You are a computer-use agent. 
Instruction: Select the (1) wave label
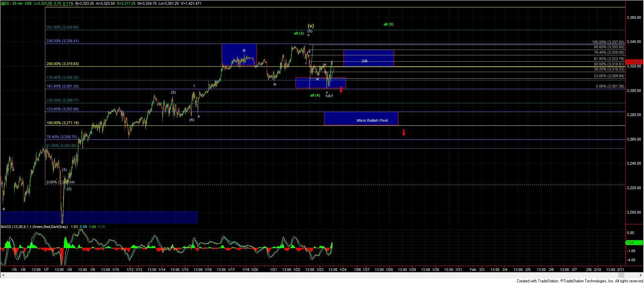[64, 170]
